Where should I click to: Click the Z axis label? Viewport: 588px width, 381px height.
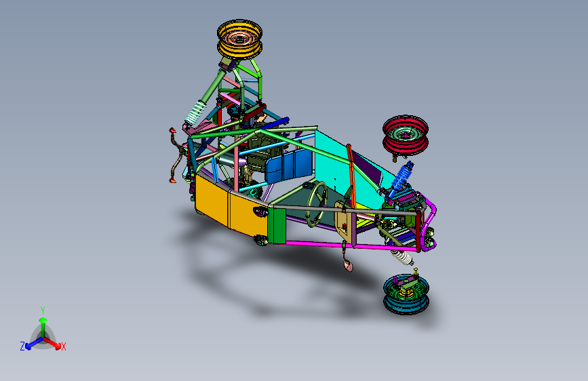pos(22,346)
